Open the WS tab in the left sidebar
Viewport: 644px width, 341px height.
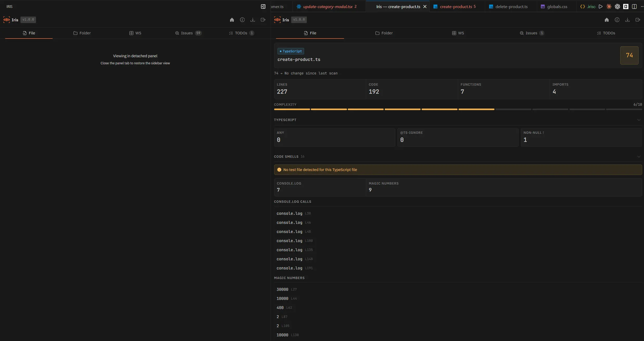click(135, 33)
